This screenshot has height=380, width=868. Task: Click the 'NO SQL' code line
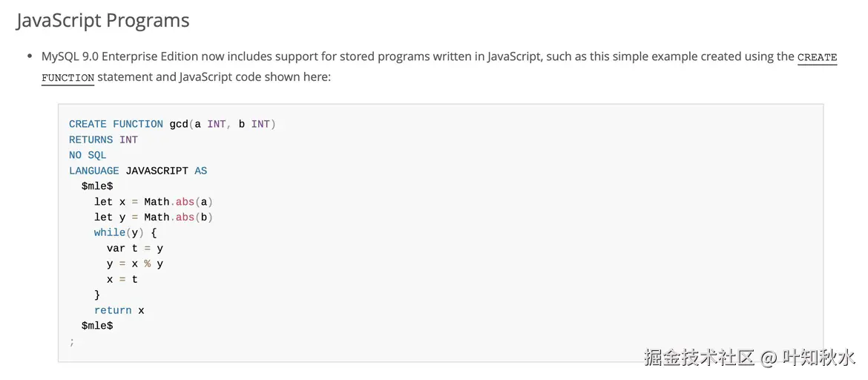point(88,155)
